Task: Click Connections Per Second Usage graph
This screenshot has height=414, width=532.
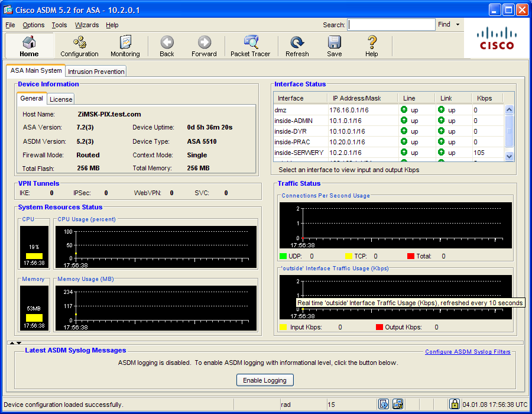Action: [x=395, y=225]
